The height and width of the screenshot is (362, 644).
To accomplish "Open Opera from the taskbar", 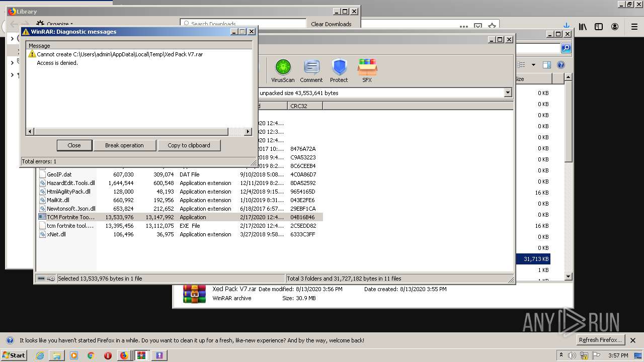I will [108, 355].
